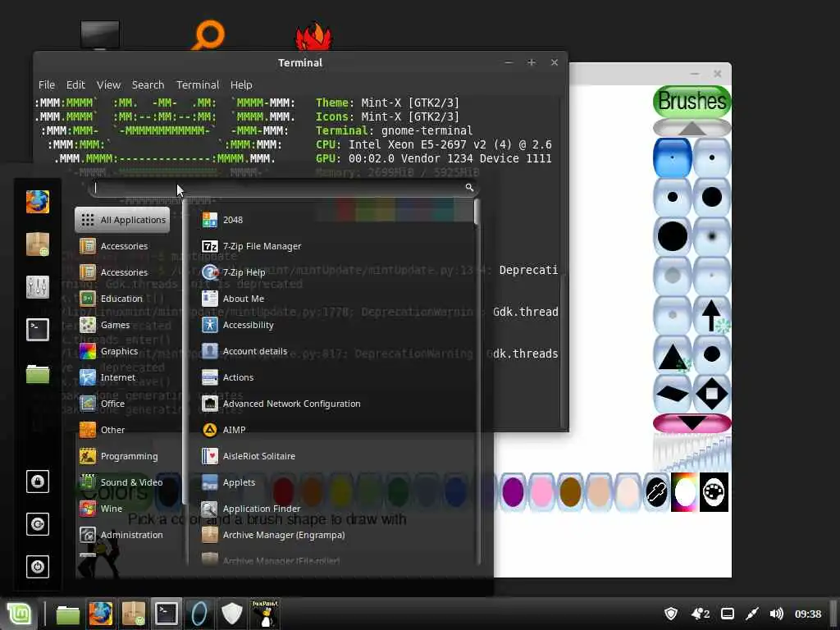The image size is (840, 630).
Task: Open 7-Zip File Manager
Action: (x=251, y=246)
